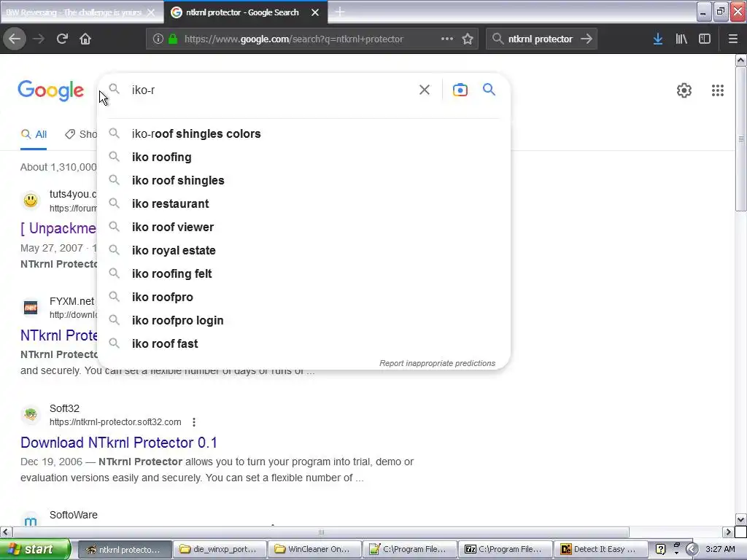Click the browser Forward arrow

tap(39, 39)
